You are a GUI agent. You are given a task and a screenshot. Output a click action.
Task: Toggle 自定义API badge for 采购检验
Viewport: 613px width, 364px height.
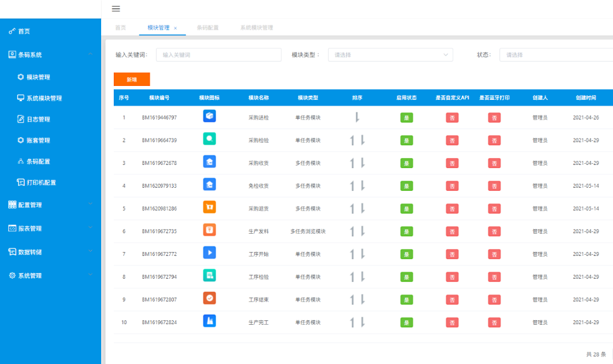pos(452,140)
